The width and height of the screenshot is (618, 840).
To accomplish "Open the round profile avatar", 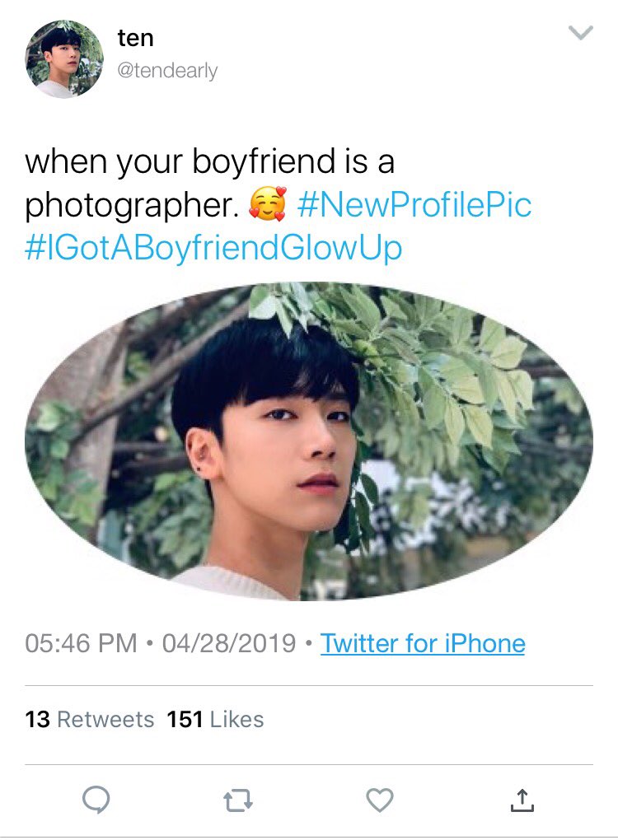I will click(64, 59).
